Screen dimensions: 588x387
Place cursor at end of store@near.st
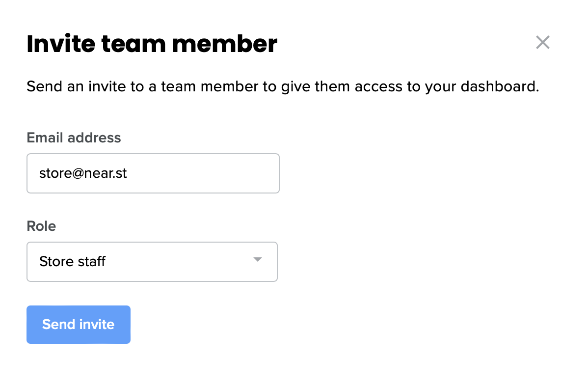click(x=128, y=173)
